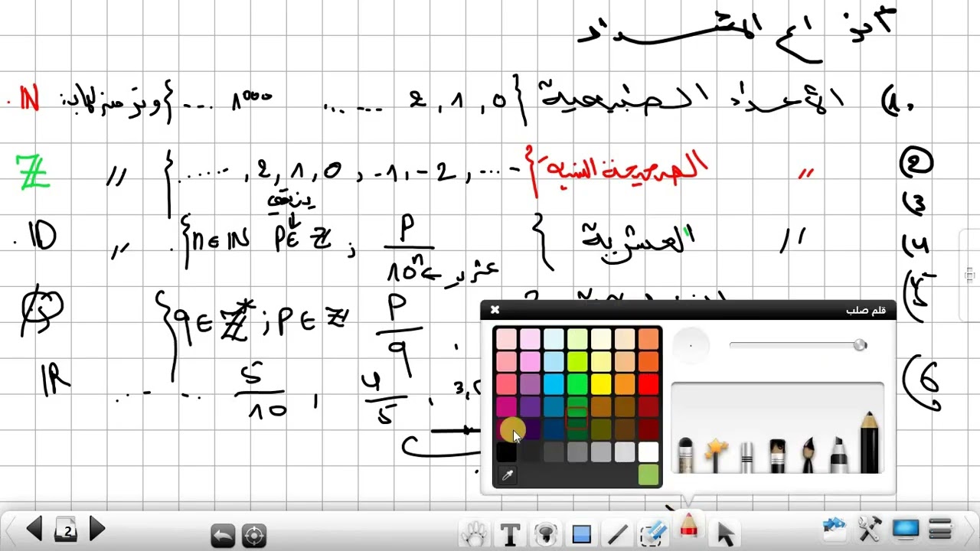Open the media gallery import icon
Screen dimensions: 980x551
pos(834,527)
